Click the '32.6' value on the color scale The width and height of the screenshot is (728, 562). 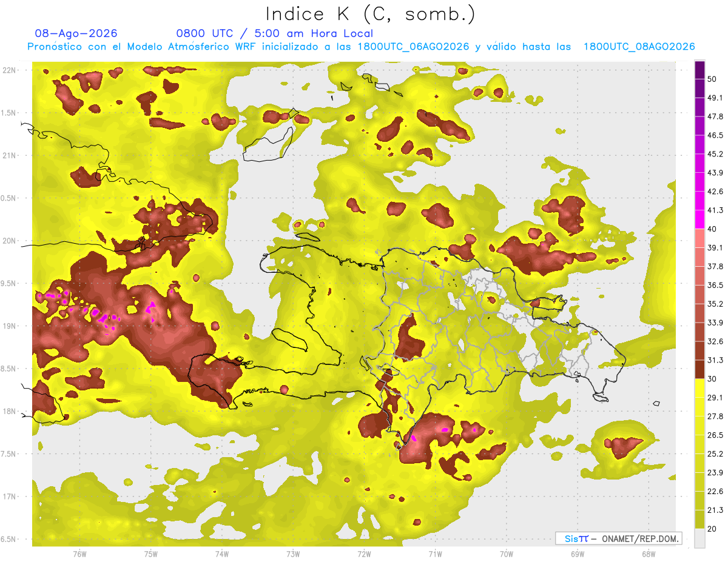click(716, 341)
